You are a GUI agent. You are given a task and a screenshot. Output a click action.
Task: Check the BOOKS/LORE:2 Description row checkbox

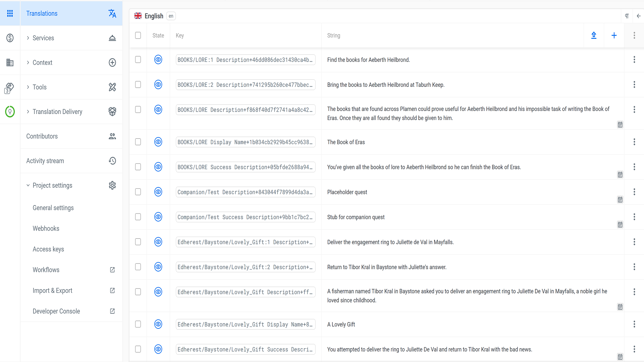(138, 85)
